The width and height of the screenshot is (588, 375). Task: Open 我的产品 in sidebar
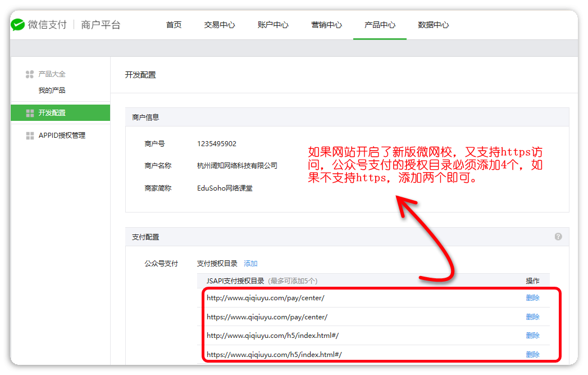coord(52,91)
